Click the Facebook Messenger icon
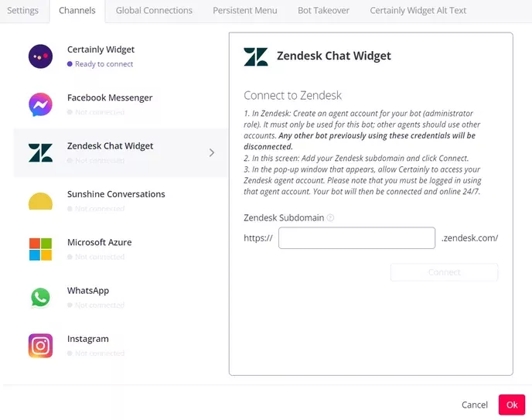This screenshot has height=420, width=532. pos(40,104)
